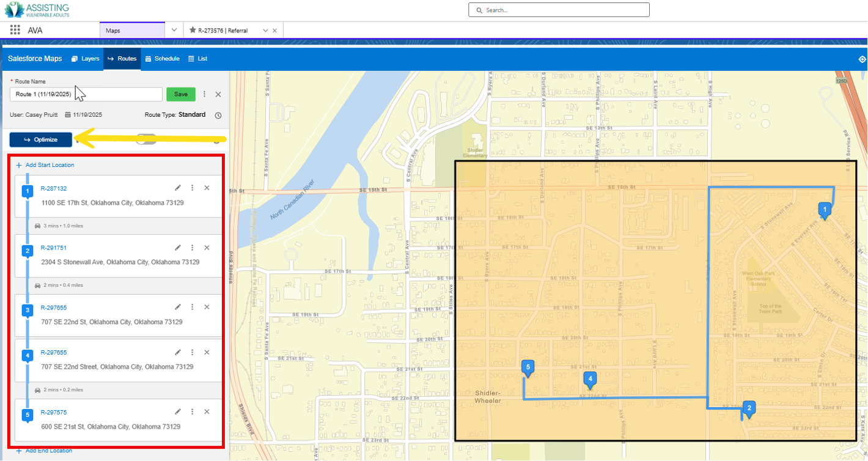Expand the R-273576 Referral tab chevron
Image resolution: width=868 pixels, height=461 pixels.
pyautogui.click(x=265, y=30)
